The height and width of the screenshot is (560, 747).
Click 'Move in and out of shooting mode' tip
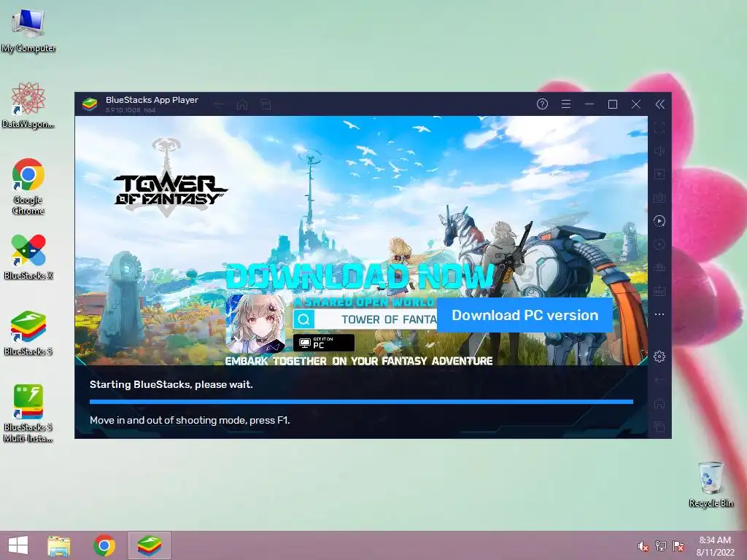point(190,420)
